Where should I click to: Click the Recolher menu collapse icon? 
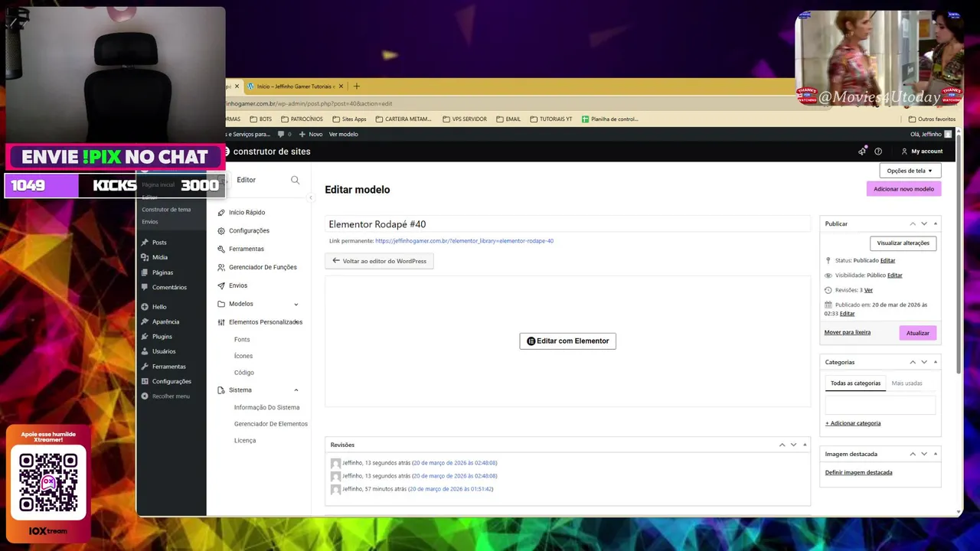(145, 396)
